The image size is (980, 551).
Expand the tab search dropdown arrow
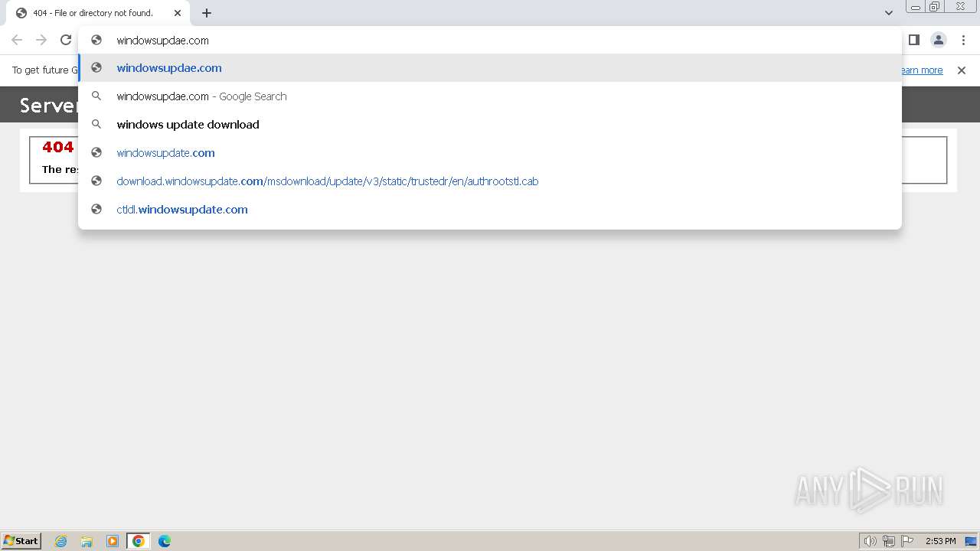click(x=889, y=13)
